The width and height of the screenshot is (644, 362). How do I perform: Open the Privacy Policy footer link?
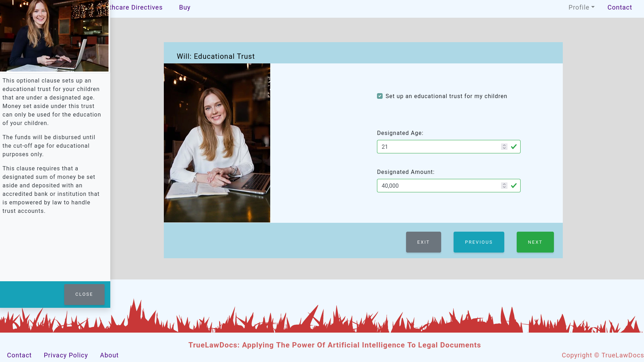pyautogui.click(x=66, y=355)
